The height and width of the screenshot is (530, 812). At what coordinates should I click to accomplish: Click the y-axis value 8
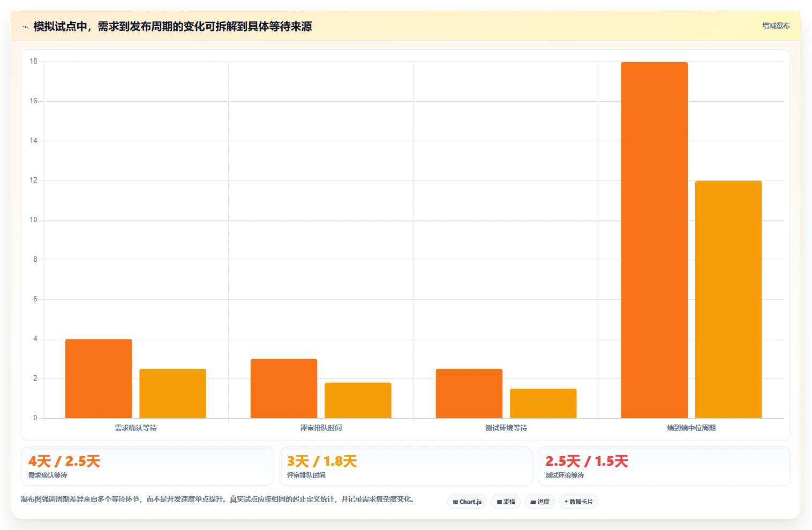tap(35, 260)
